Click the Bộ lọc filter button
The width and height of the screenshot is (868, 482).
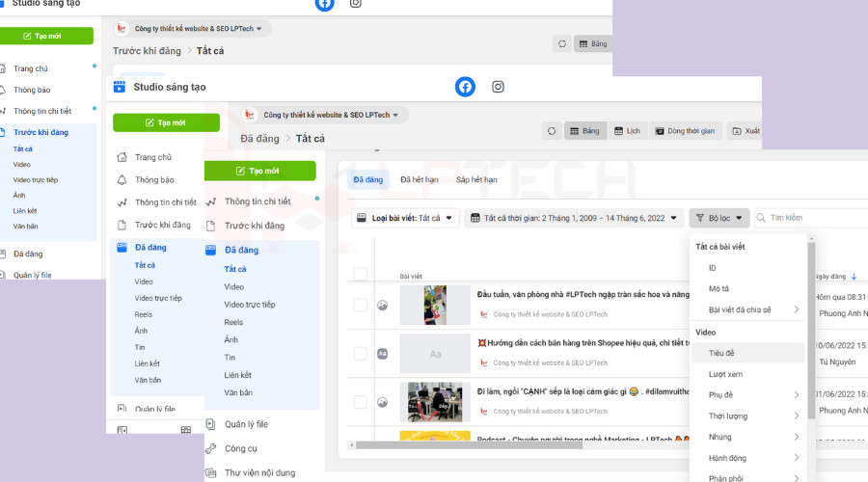[x=719, y=218]
